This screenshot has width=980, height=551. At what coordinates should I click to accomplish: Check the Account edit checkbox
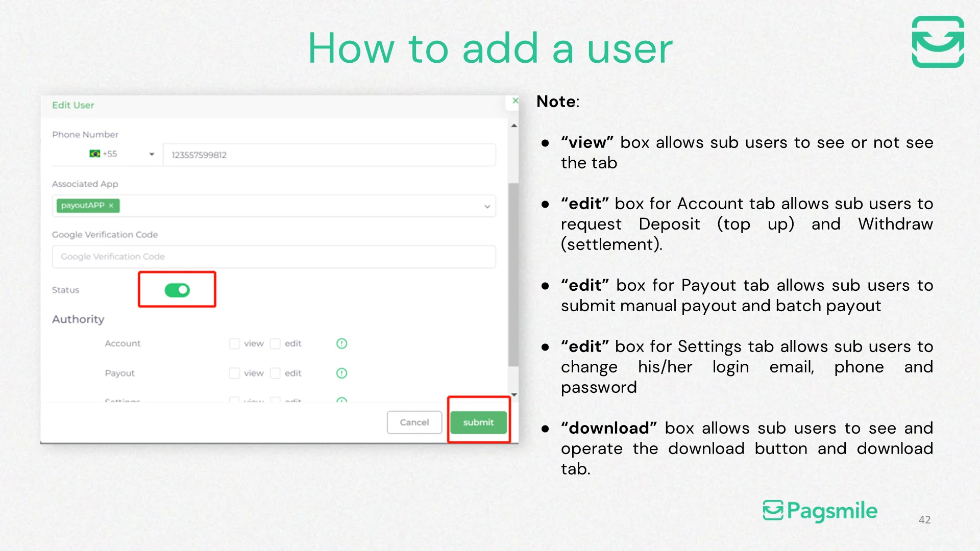275,343
